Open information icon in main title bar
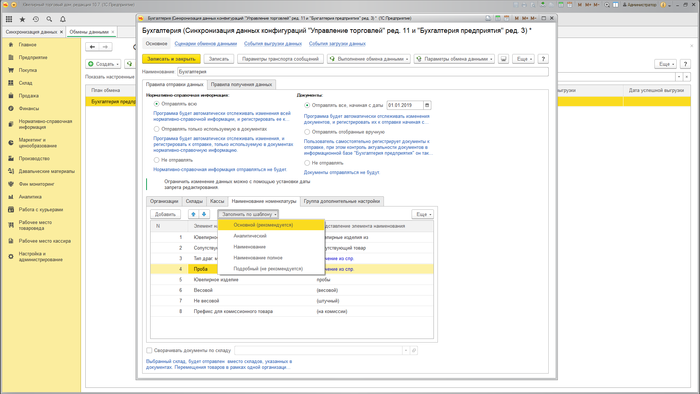The image size is (700, 394). click(663, 5)
